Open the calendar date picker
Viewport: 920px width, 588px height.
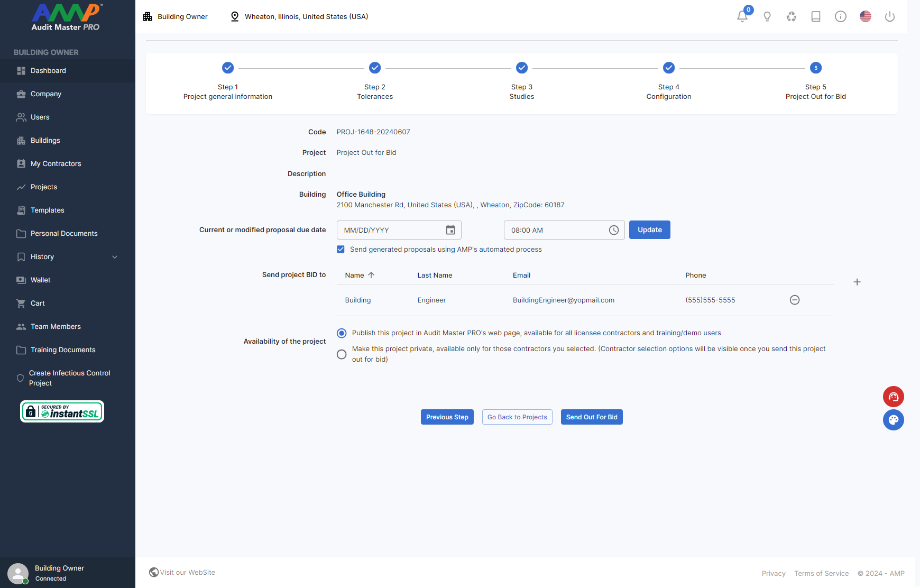tap(450, 230)
